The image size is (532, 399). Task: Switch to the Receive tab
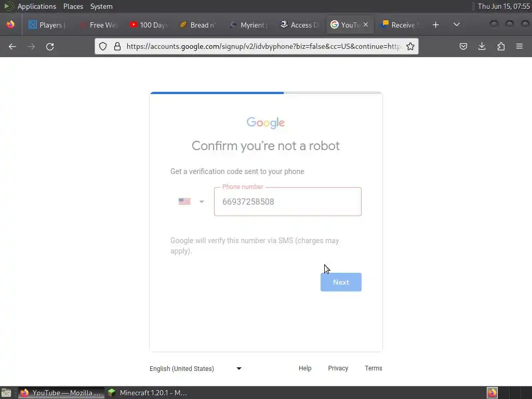click(401, 25)
